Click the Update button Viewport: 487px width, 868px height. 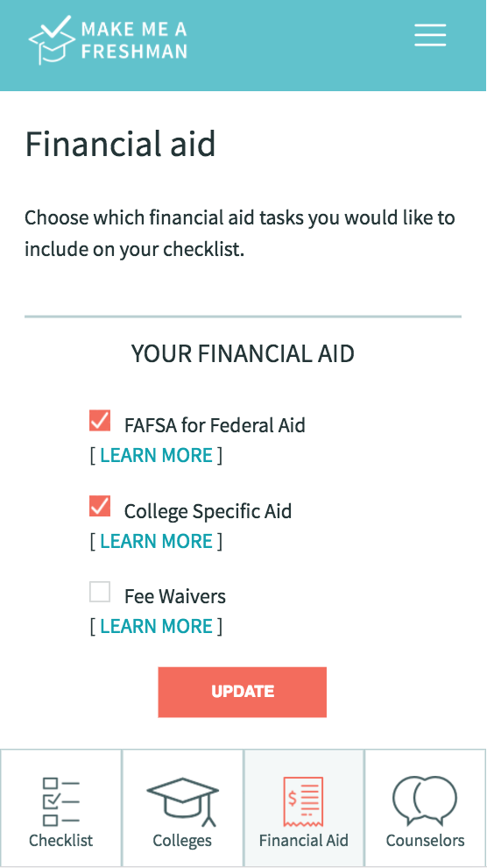[242, 692]
